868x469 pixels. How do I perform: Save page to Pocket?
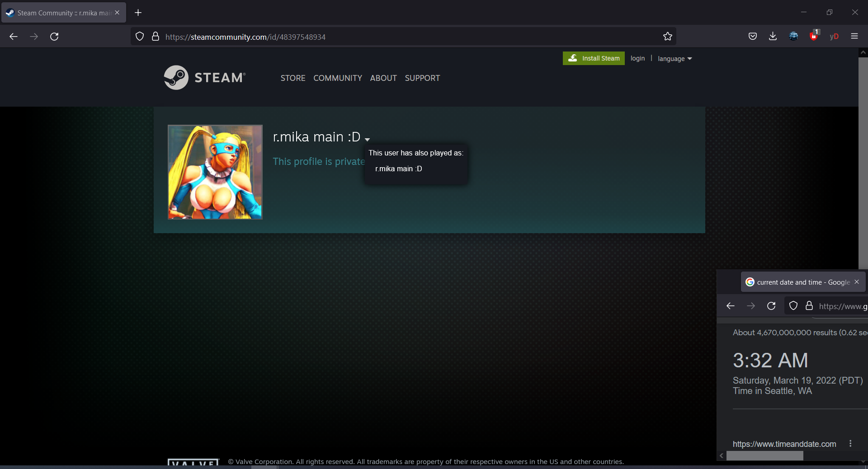click(753, 37)
